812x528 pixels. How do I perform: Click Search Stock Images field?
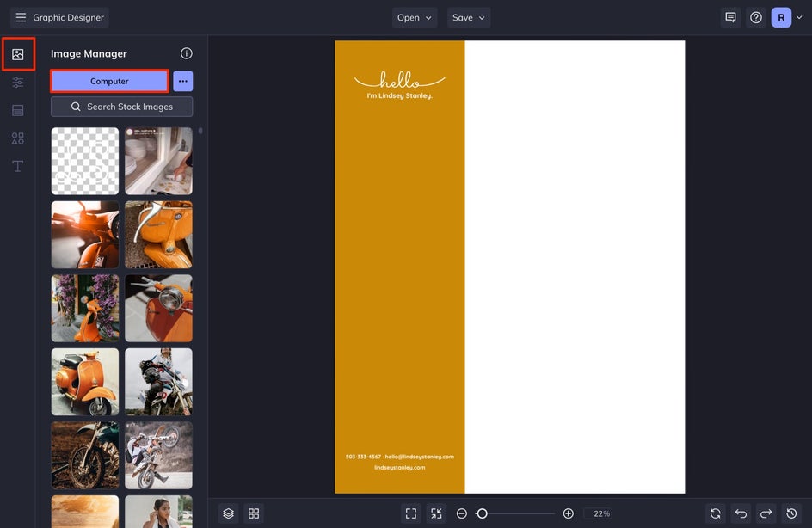coord(121,107)
